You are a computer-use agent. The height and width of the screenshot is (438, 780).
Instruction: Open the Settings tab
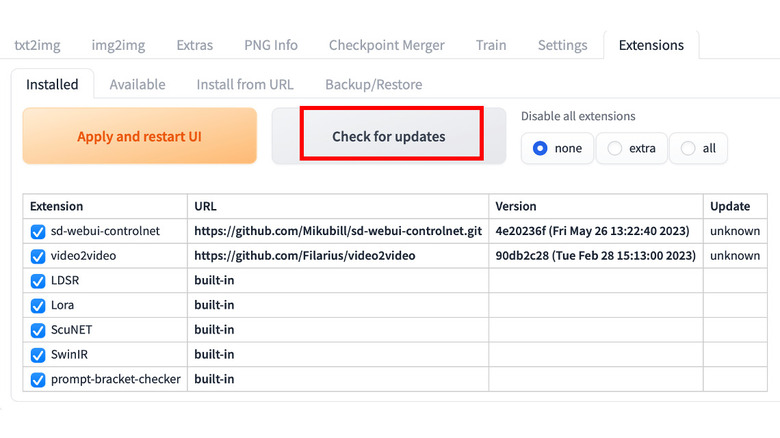pyautogui.click(x=562, y=45)
